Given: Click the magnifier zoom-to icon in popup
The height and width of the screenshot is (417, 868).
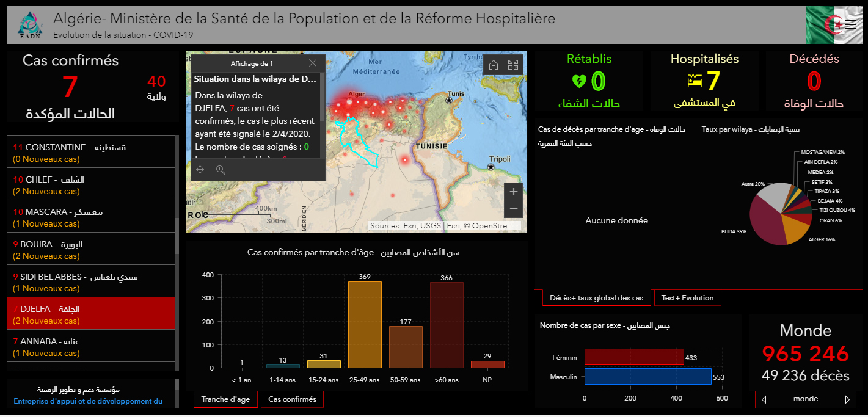Looking at the screenshot, I should (x=221, y=170).
